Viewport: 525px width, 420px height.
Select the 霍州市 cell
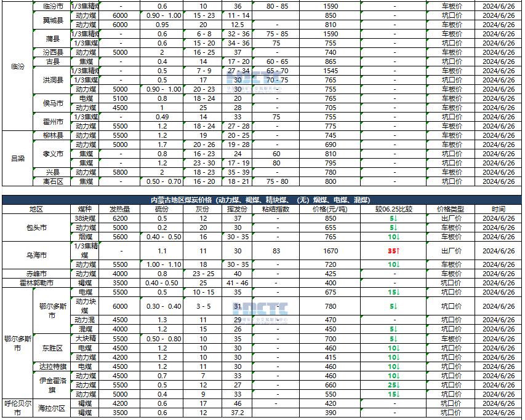coord(52,121)
